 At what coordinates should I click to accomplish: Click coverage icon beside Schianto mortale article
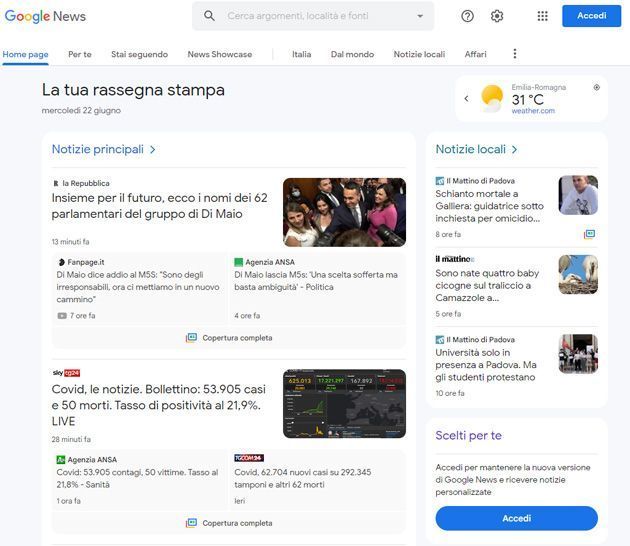point(589,234)
